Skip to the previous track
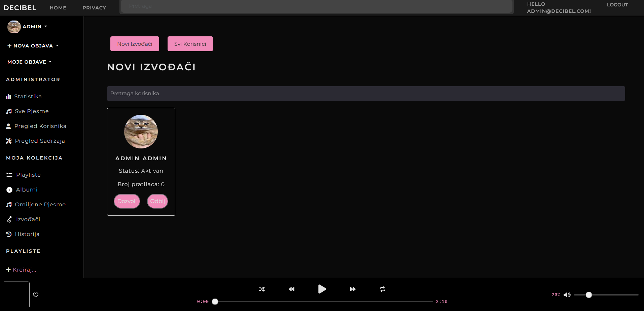 pyautogui.click(x=292, y=289)
